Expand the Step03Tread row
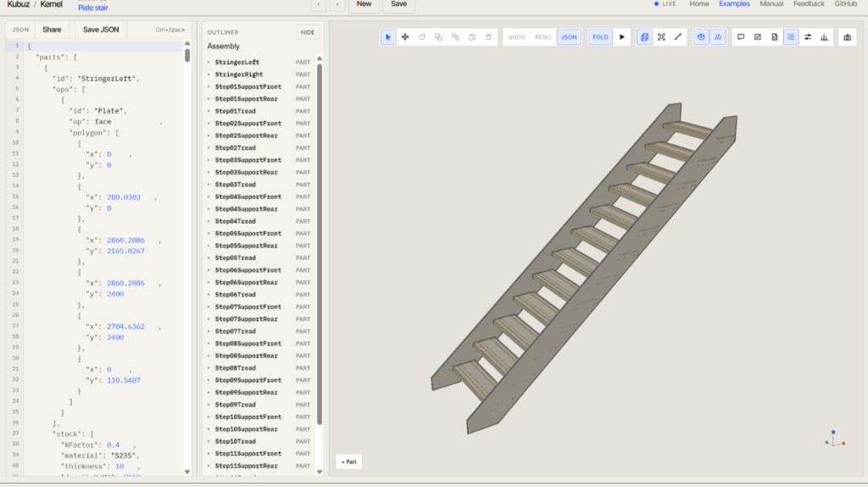Viewport: 868px width, 487px height. coord(209,185)
